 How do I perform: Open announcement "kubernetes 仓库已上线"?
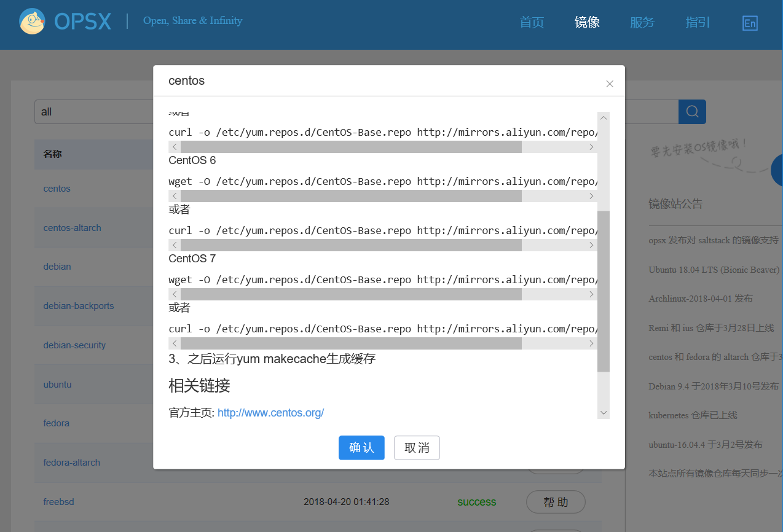point(693,415)
